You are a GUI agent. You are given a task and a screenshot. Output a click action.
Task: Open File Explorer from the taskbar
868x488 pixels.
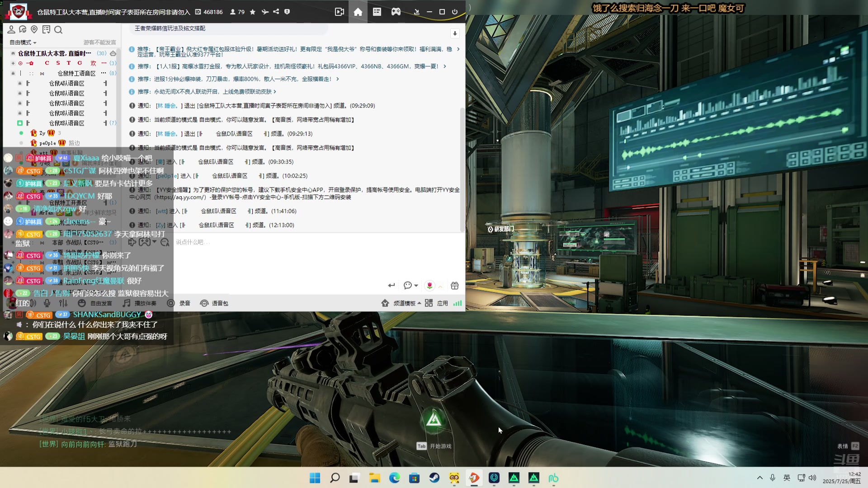(375, 478)
